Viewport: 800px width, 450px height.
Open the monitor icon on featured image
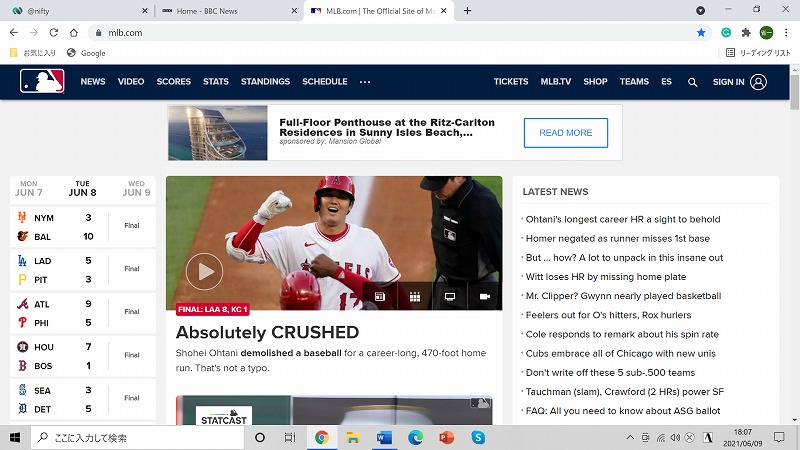click(449, 296)
